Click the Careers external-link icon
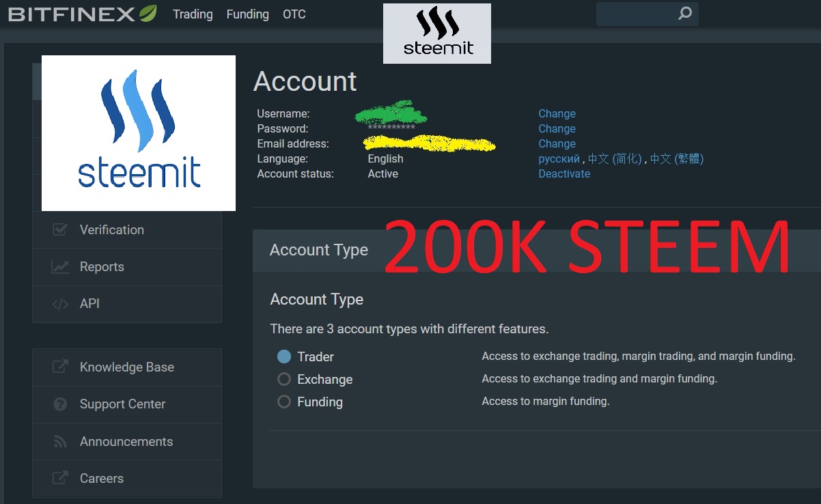 [x=59, y=478]
